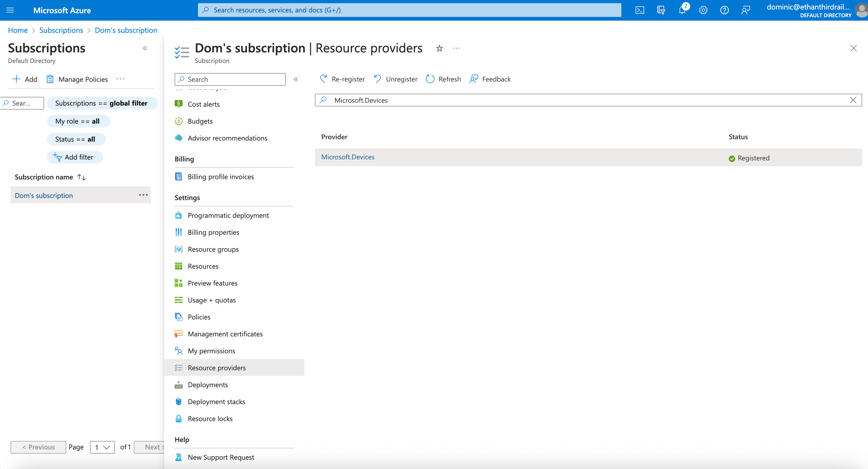This screenshot has height=469, width=868.
Task: Open the Directories and subscriptions filter icon
Action: click(661, 10)
